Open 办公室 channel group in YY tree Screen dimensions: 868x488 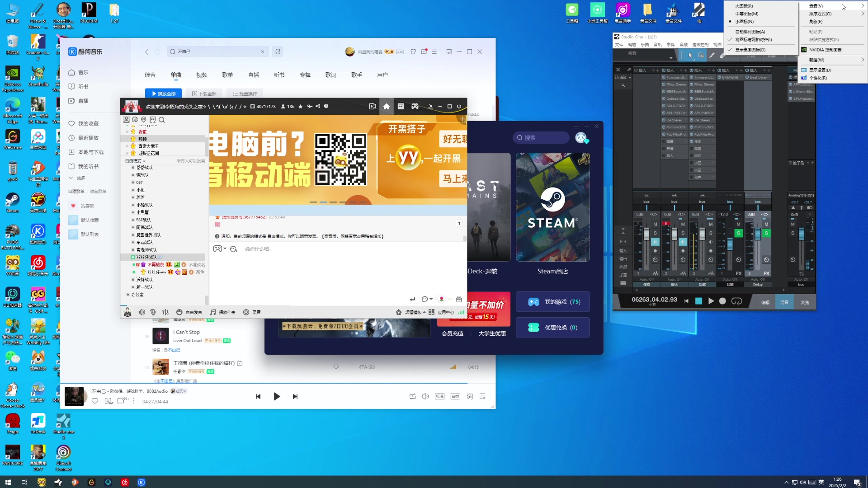[137, 295]
